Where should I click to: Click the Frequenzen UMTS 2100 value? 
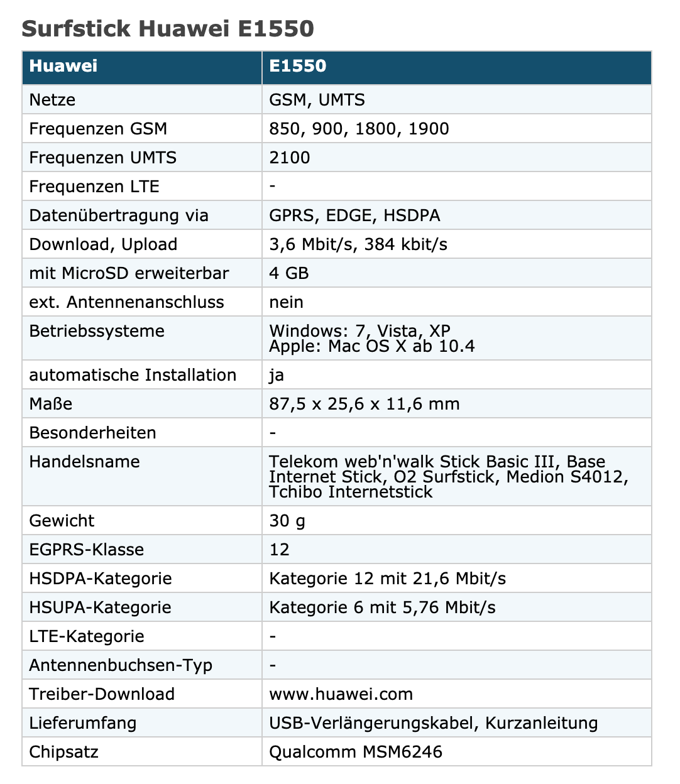click(x=290, y=158)
